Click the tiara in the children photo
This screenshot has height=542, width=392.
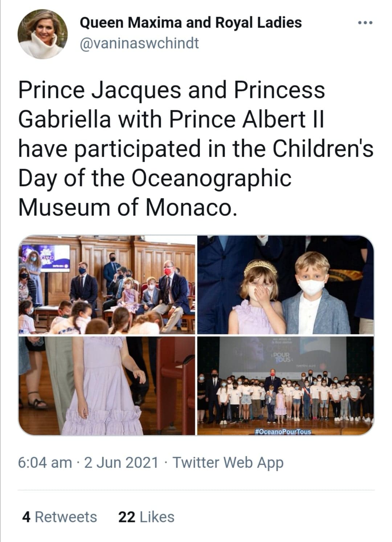click(x=260, y=267)
